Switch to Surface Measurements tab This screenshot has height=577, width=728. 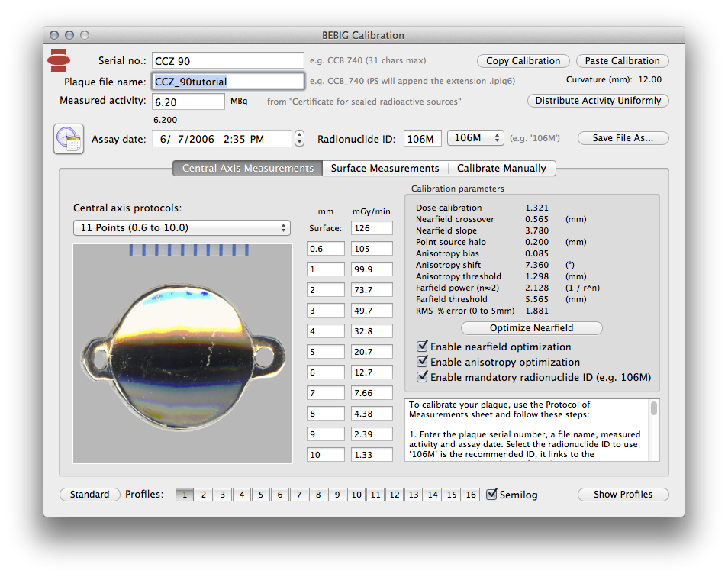pos(385,168)
